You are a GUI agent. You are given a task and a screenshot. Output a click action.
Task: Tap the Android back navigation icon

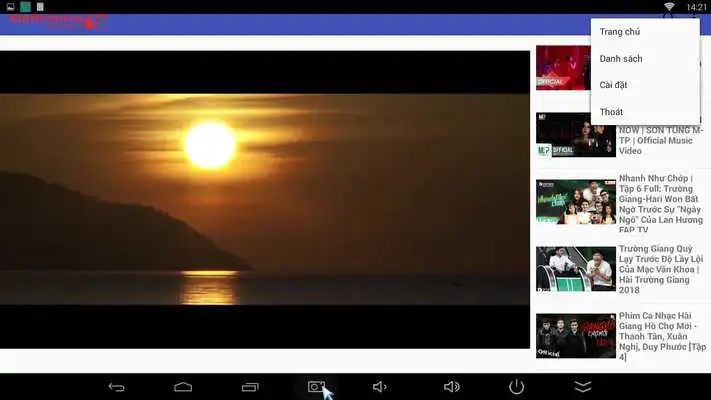pyautogui.click(x=117, y=387)
